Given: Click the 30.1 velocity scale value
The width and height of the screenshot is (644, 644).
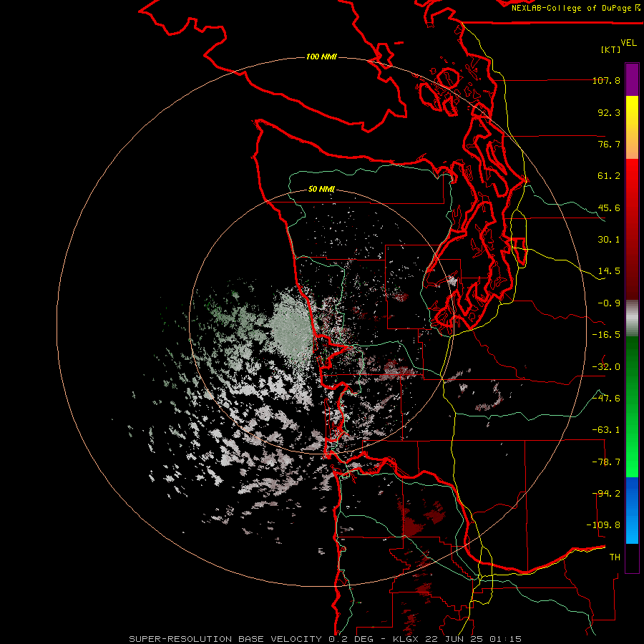Looking at the screenshot, I should tap(609, 239).
